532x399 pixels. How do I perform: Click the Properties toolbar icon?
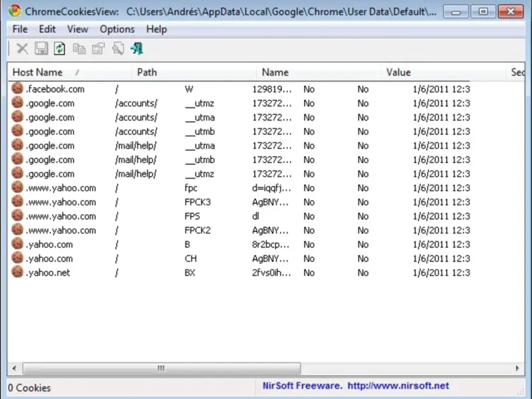[98, 49]
